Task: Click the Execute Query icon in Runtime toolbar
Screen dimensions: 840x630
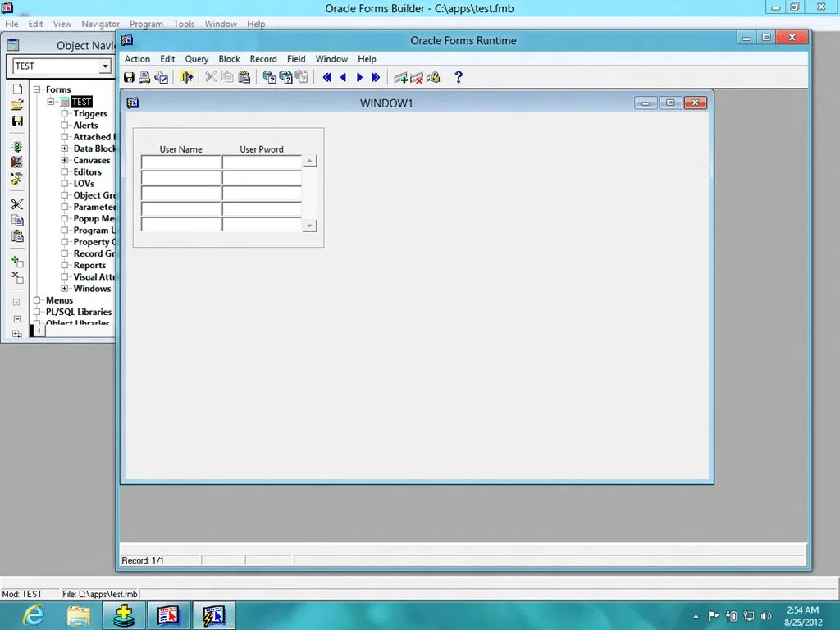Action: (x=285, y=77)
